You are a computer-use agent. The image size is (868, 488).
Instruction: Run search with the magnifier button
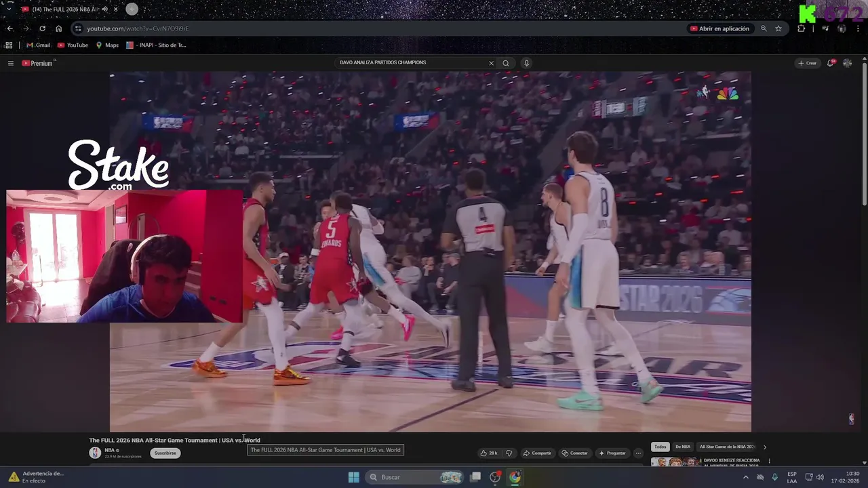point(505,63)
